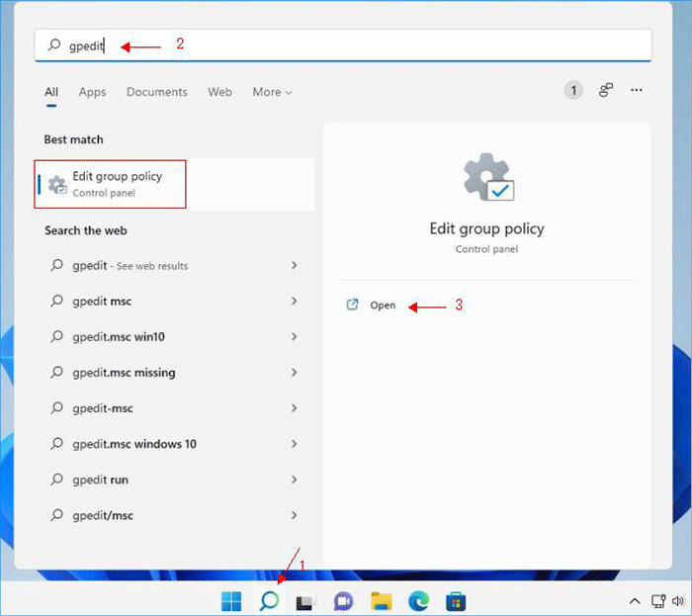Click the large Edit group policy icon
This screenshot has height=616, width=692.
click(x=488, y=177)
